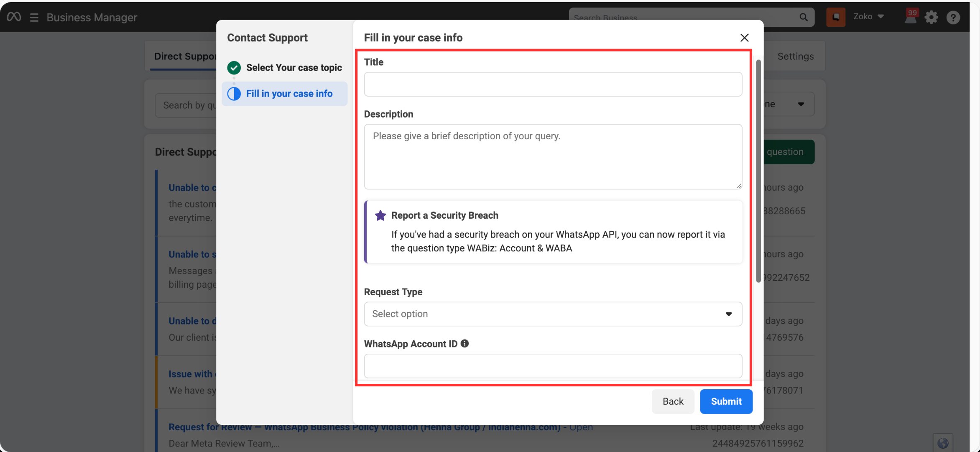The image size is (980, 452).
Task: Open the settings gear icon
Action: [931, 17]
